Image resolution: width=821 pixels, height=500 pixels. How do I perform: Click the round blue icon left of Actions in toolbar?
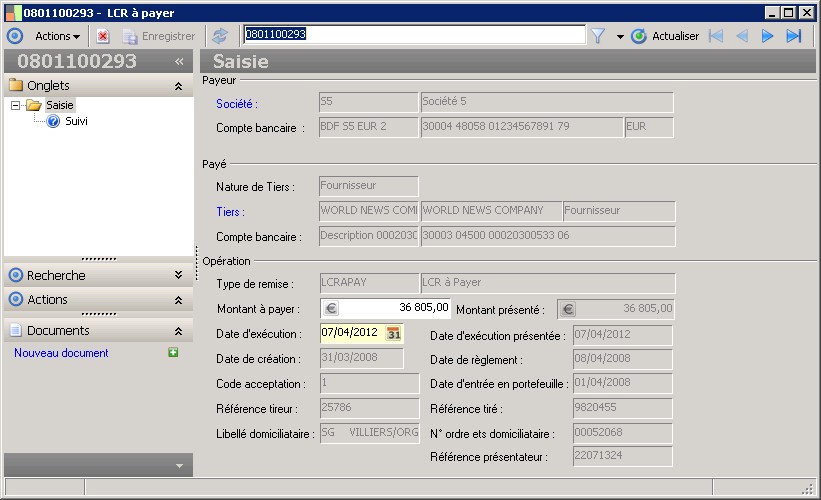[15, 36]
